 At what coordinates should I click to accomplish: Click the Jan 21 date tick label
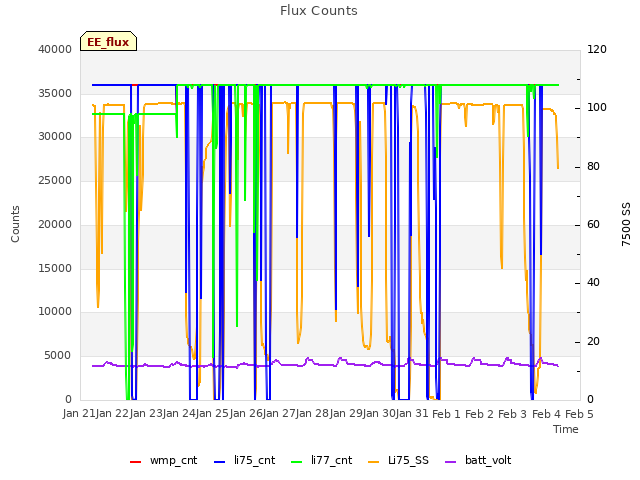(79, 413)
